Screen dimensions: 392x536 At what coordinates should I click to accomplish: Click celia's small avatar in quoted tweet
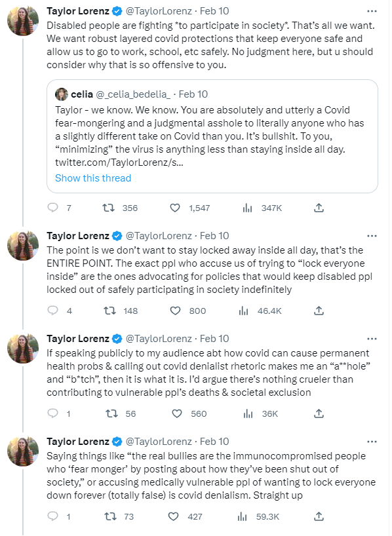tap(62, 94)
